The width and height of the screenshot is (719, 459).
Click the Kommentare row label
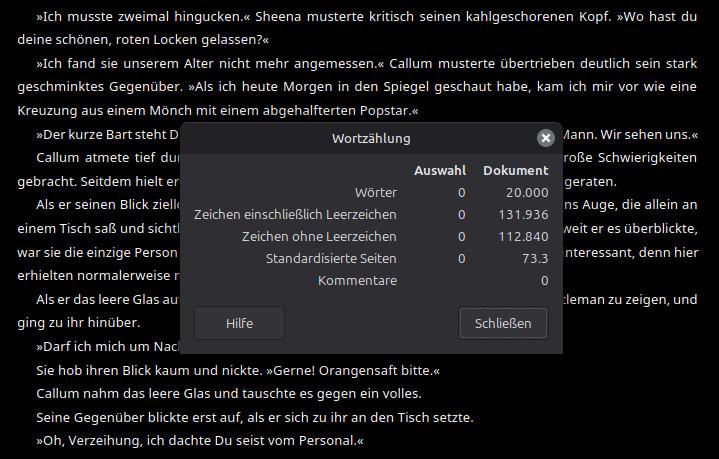pos(357,280)
